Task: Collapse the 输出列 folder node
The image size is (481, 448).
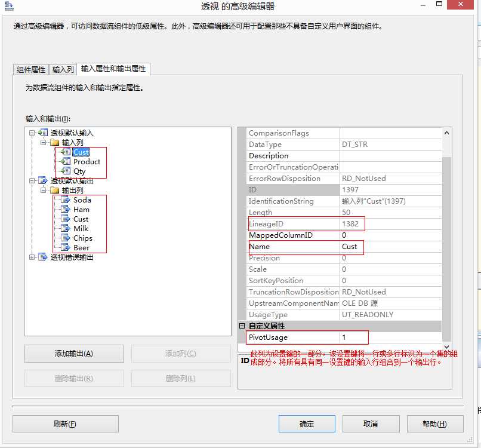Action: pyautogui.click(x=44, y=190)
